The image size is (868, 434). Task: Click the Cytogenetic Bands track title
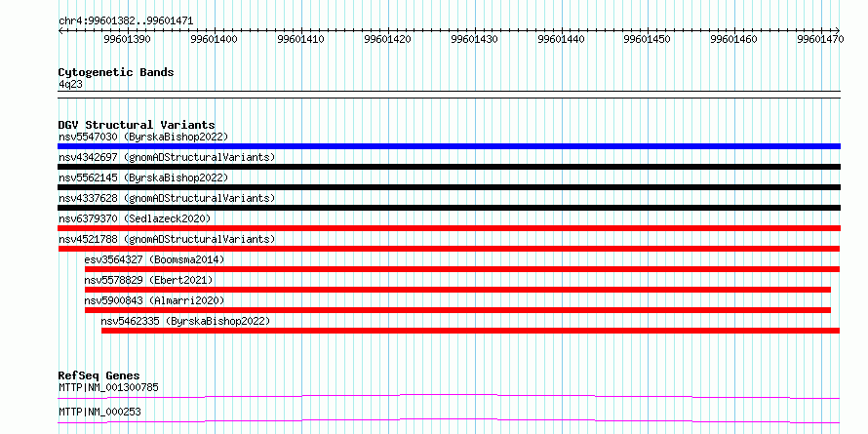pos(116,72)
